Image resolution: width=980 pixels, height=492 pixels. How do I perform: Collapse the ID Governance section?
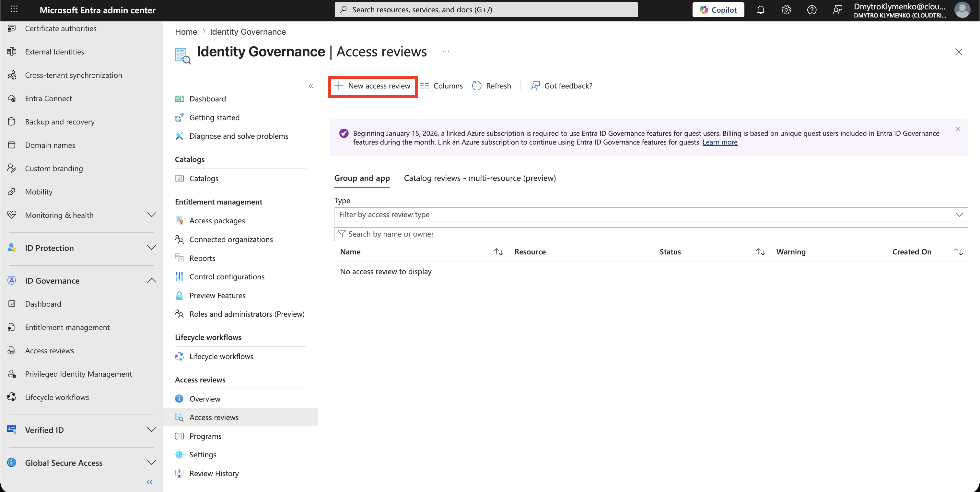pyautogui.click(x=151, y=280)
